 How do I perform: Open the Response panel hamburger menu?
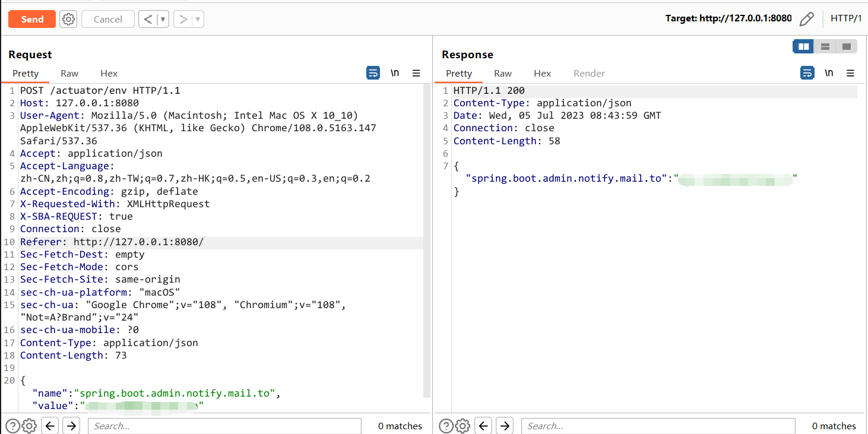tap(850, 73)
